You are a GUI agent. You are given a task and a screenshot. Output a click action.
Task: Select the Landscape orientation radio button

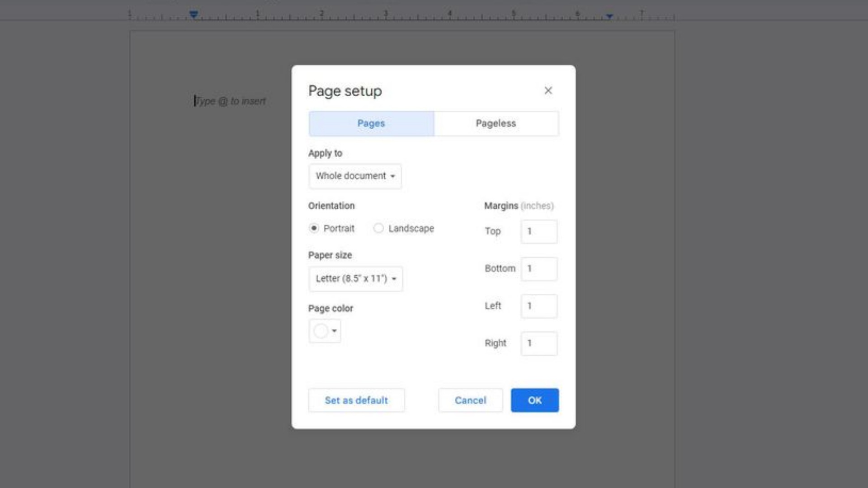click(x=378, y=228)
